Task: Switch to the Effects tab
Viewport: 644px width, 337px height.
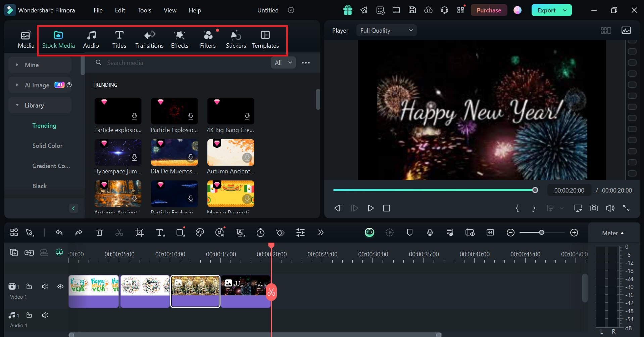Action: tap(180, 40)
